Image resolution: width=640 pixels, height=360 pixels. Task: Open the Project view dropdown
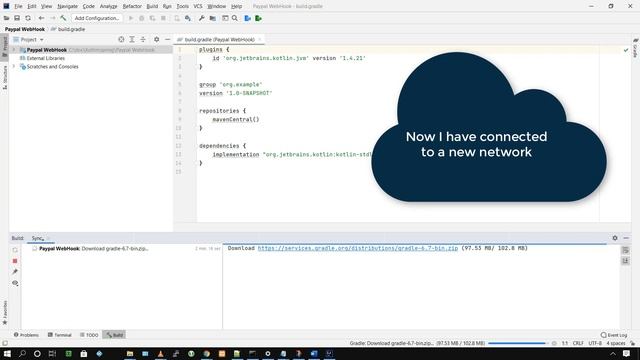[x=28, y=40]
